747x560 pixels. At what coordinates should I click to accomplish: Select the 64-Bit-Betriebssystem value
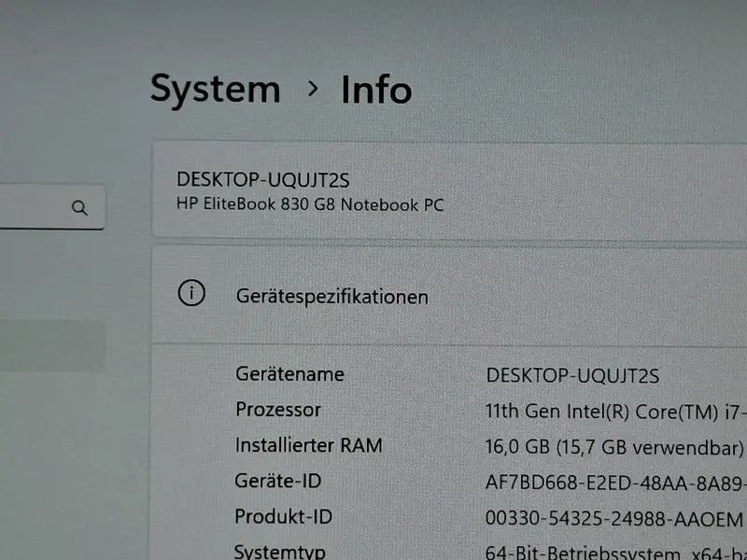tap(615, 553)
